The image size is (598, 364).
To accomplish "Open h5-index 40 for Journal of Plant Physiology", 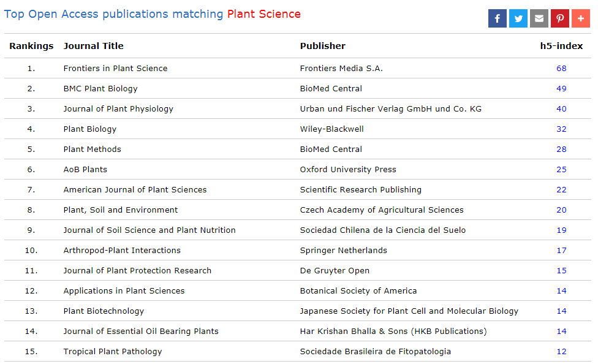I will pos(561,109).
